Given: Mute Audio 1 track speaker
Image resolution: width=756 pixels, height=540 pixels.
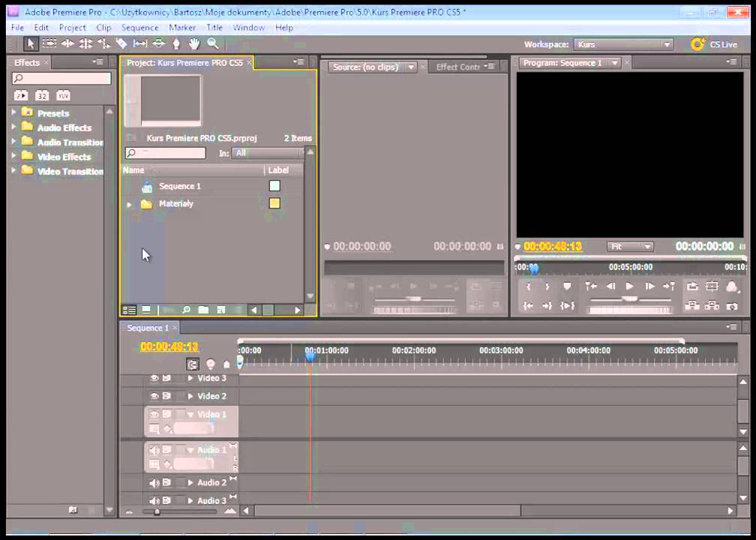Looking at the screenshot, I should (154, 450).
